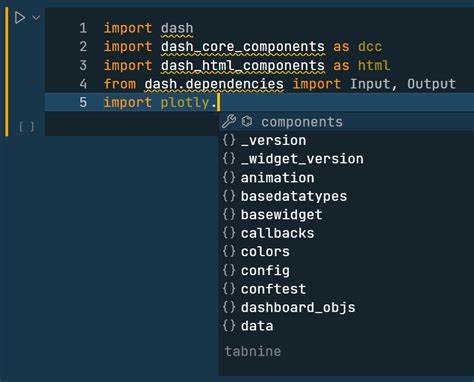Viewport: 474px width, 382px height.
Task: Pick colors from completion list
Action: (346, 252)
